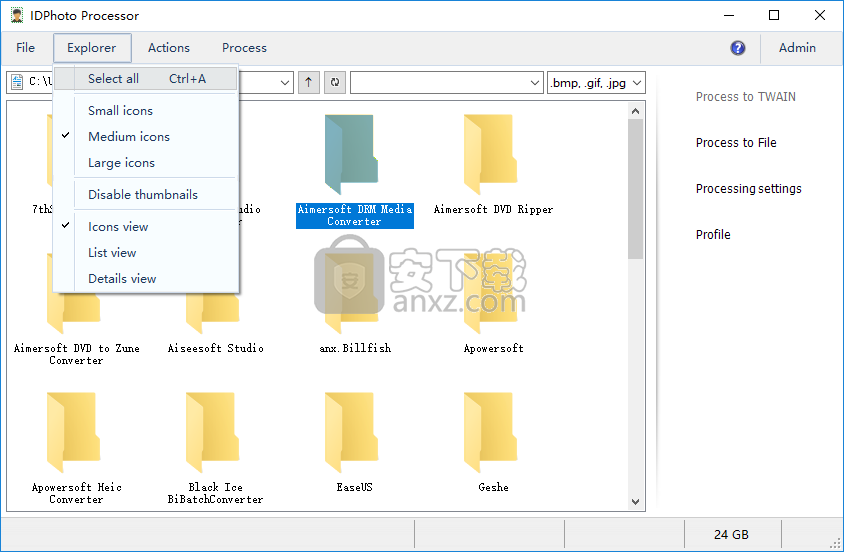
Task: Select the EaseUS folder icon
Action: (x=351, y=433)
